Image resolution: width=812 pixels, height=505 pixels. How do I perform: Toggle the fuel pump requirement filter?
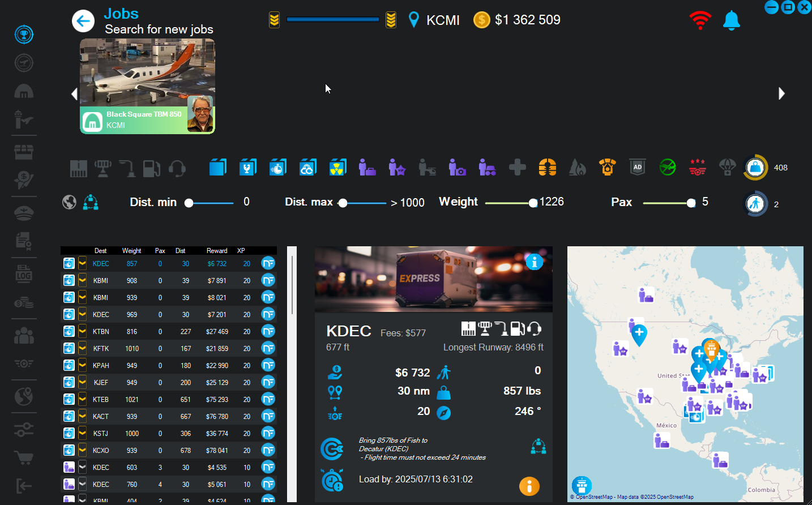[x=151, y=168]
